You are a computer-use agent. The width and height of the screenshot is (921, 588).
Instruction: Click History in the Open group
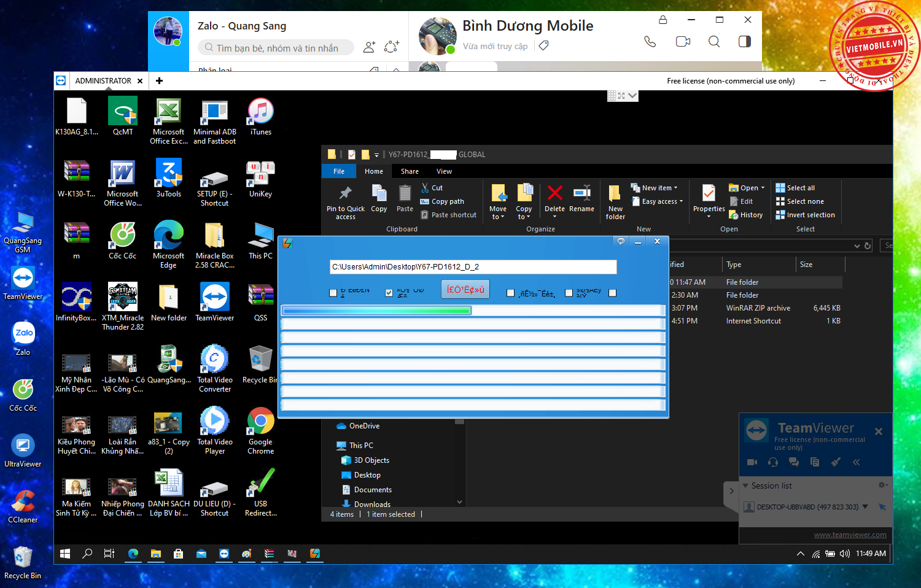click(745, 215)
